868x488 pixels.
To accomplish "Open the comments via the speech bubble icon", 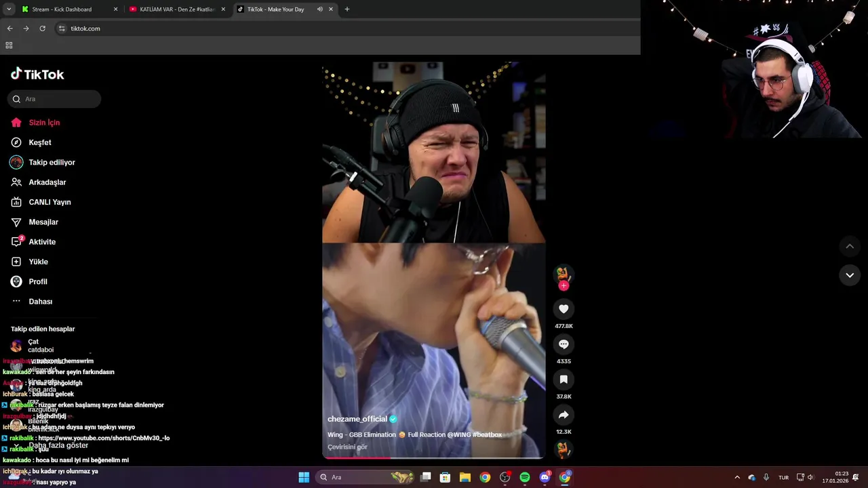I will [x=564, y=344].
